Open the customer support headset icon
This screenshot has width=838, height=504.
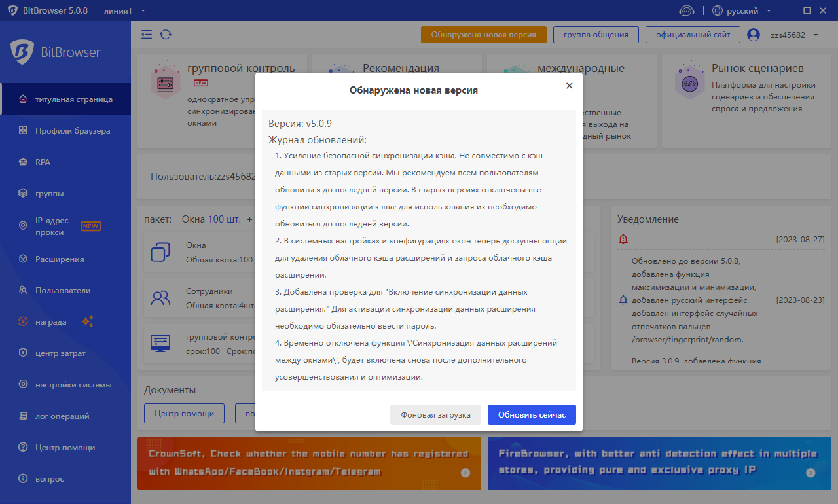click(686, 10)
